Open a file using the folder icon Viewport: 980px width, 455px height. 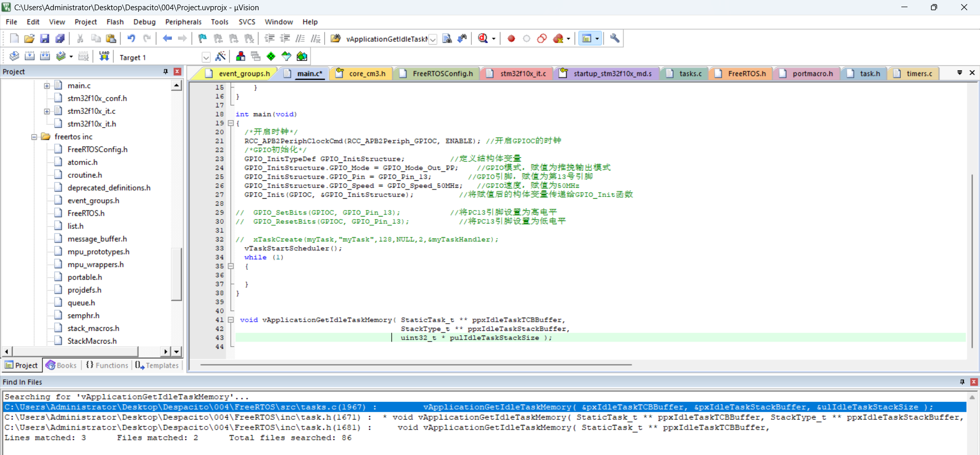point(30,38)
